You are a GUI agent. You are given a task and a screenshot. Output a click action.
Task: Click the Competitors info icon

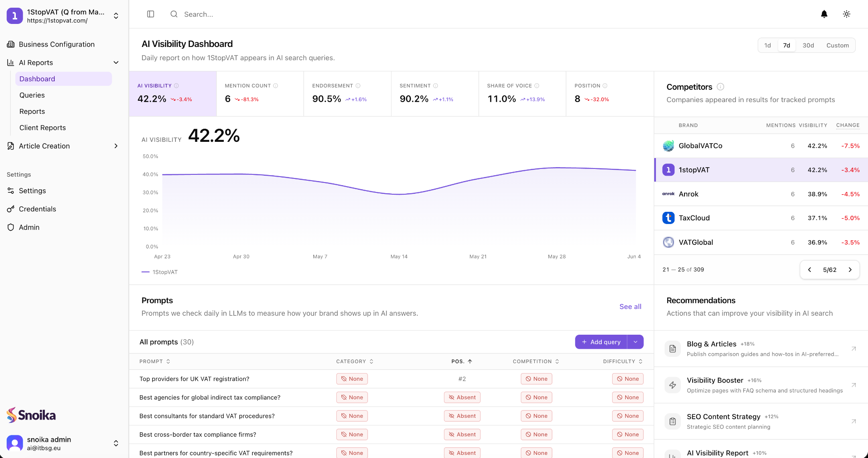(721, 87)
